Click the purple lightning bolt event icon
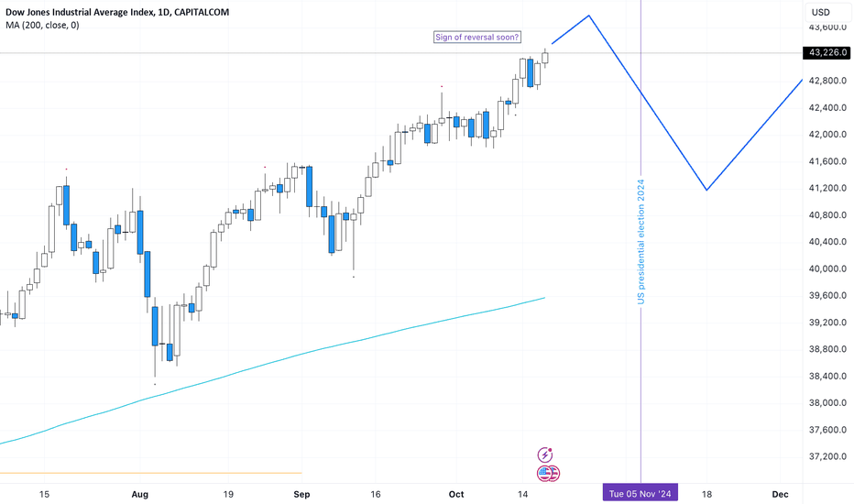 [x=544, y=455]
